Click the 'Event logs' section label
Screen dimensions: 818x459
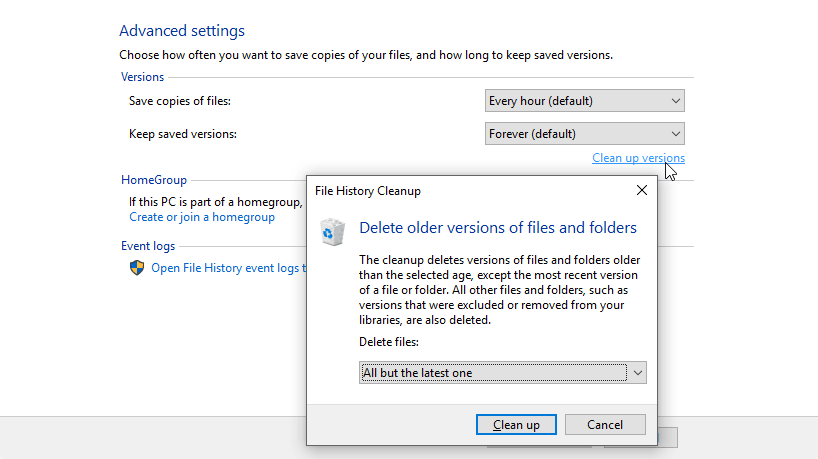click(148, 246)
